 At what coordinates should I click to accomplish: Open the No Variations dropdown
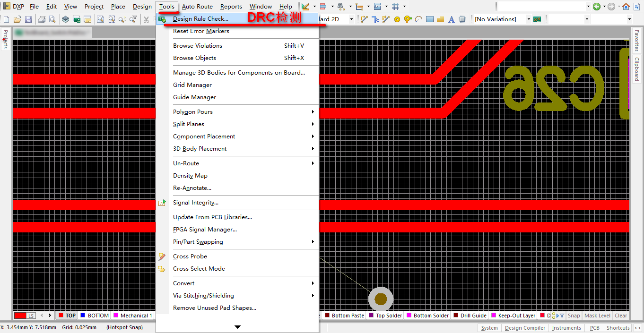coord(502,19)
